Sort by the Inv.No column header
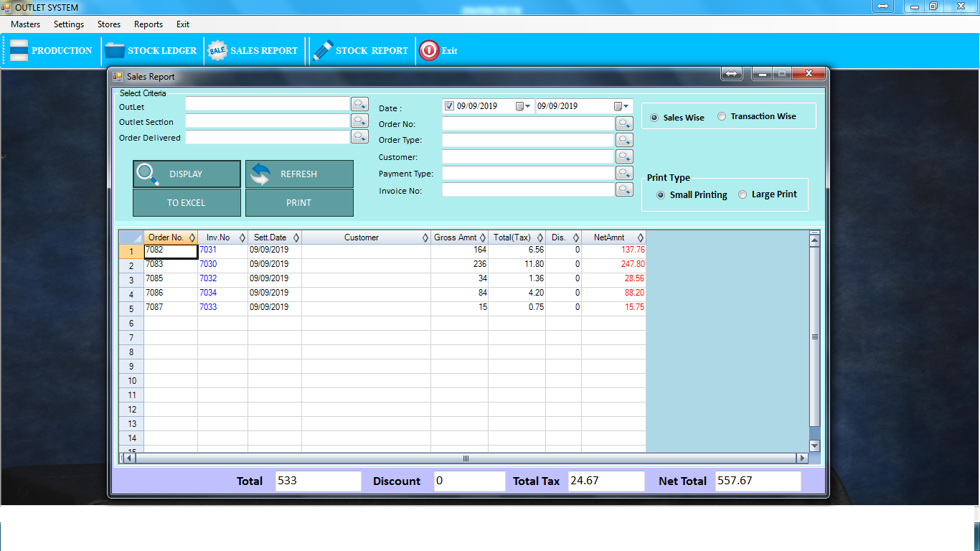The height and width of the screenshot is (551, 980). click(223, 237)
